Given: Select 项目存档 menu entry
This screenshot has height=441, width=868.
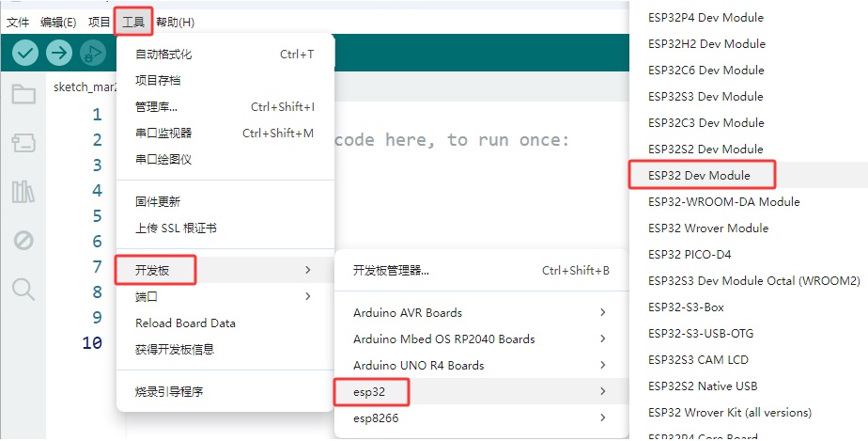Looking at the screenshot, I should [225, 80].
